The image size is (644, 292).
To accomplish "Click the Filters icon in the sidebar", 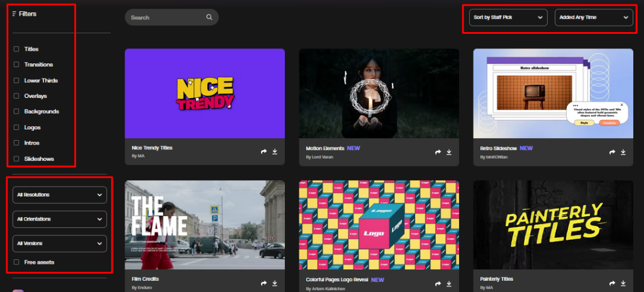I will [14, 14].
